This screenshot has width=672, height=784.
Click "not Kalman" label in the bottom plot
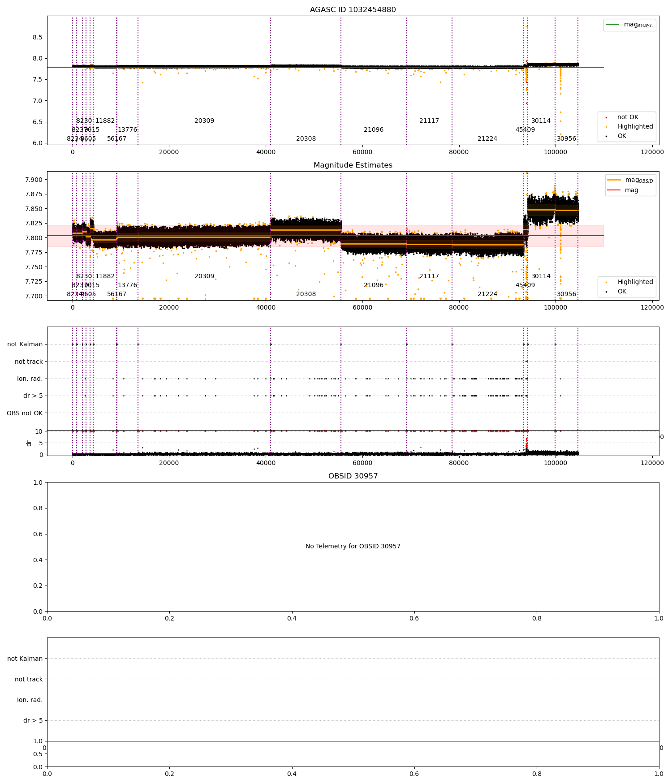25,659
